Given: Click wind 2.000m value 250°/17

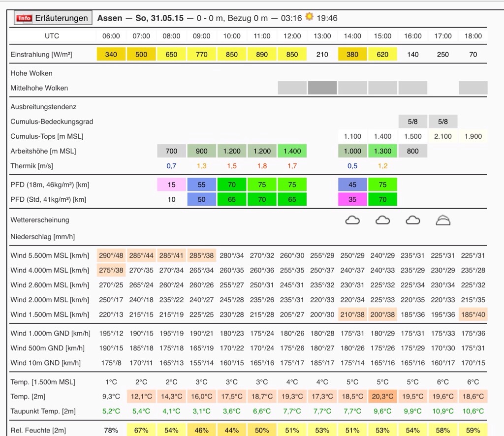Looking at the screenshot, I should pos(111,300).
